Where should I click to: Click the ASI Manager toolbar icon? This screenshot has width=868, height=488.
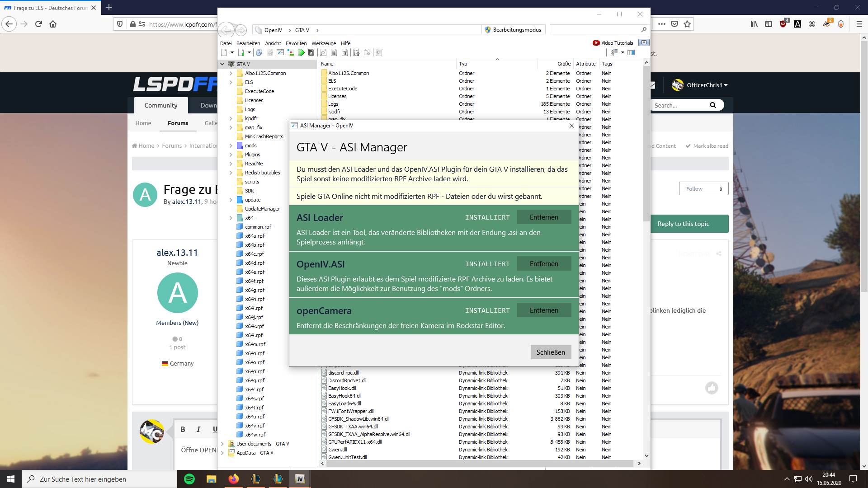[x=280, y=53]
